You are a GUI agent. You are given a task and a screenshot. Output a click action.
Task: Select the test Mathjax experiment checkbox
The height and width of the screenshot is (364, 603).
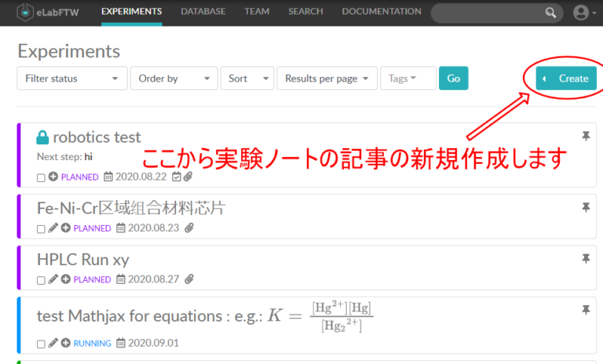(41, 344)
